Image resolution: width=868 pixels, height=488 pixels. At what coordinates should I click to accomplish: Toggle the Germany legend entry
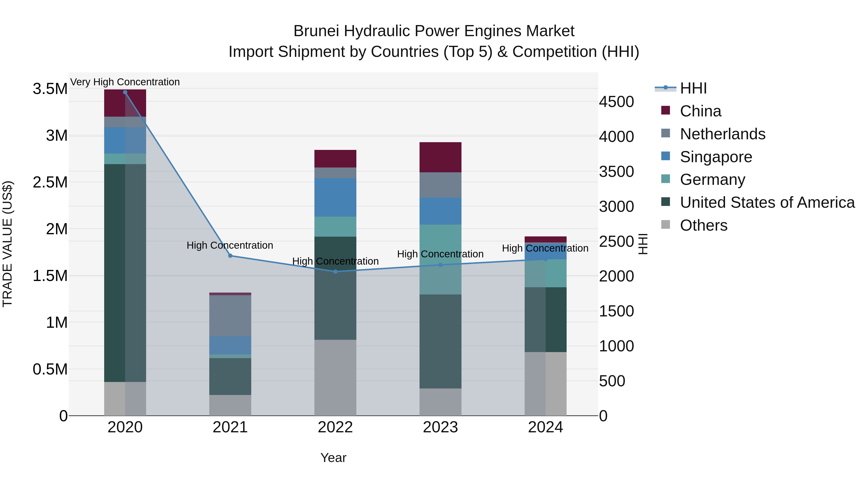(703, 179)
